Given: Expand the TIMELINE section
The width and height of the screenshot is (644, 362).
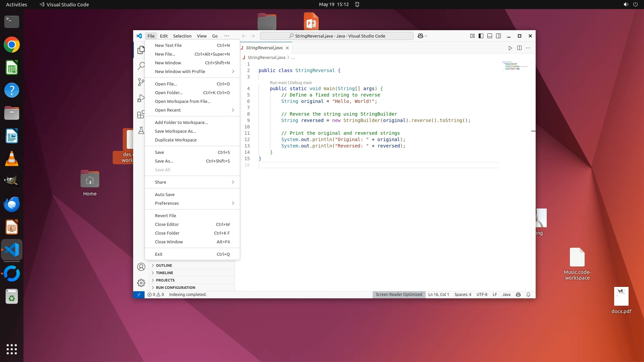Looking at the screenshot, I should pos(164,273).
